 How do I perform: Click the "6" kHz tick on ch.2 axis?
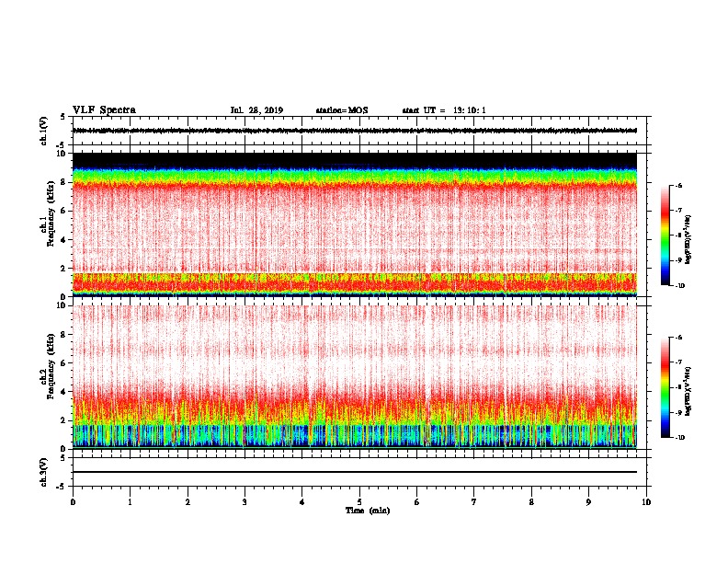pos(64,362)
